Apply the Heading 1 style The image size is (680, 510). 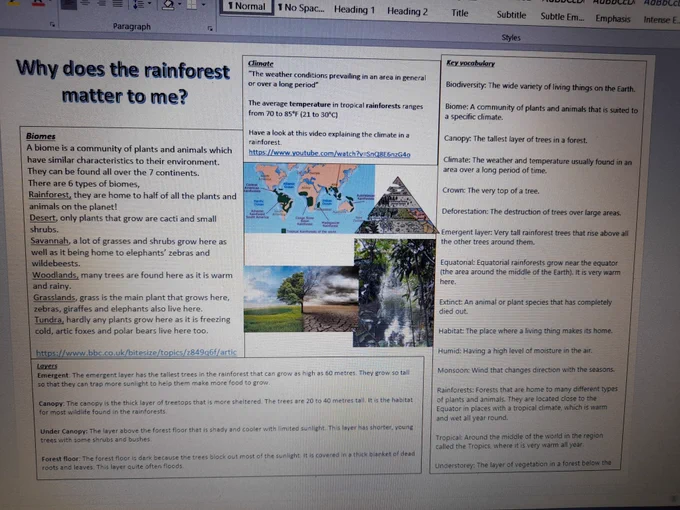click(354, 10)
